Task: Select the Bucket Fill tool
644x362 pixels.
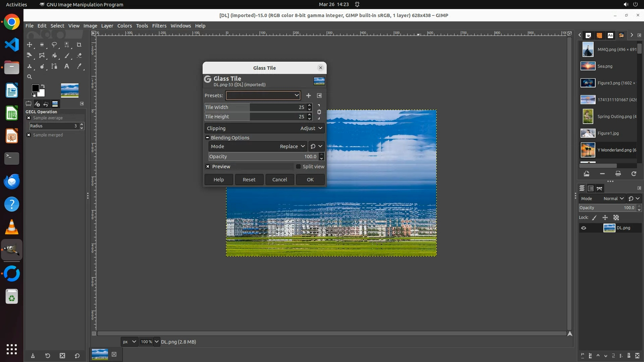Action: click(54, 55)
